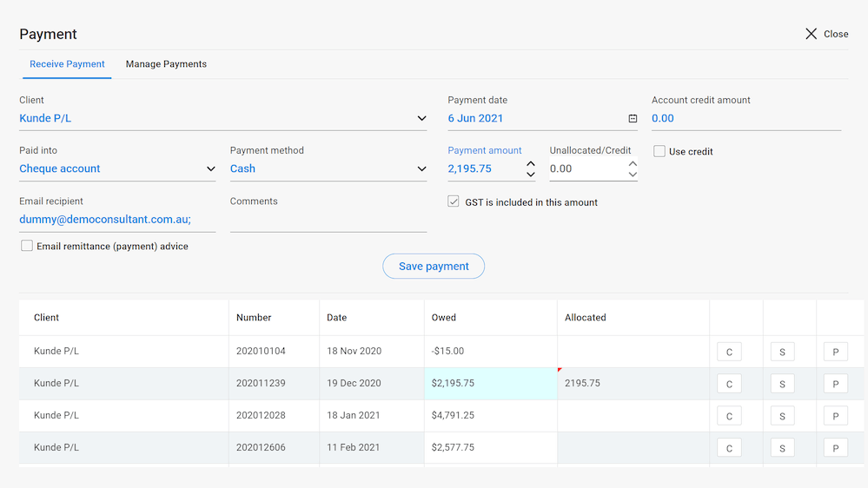Screen dimensions: 868x488
Task: Click S button for invoice 202012028
Action: point(782,416)
